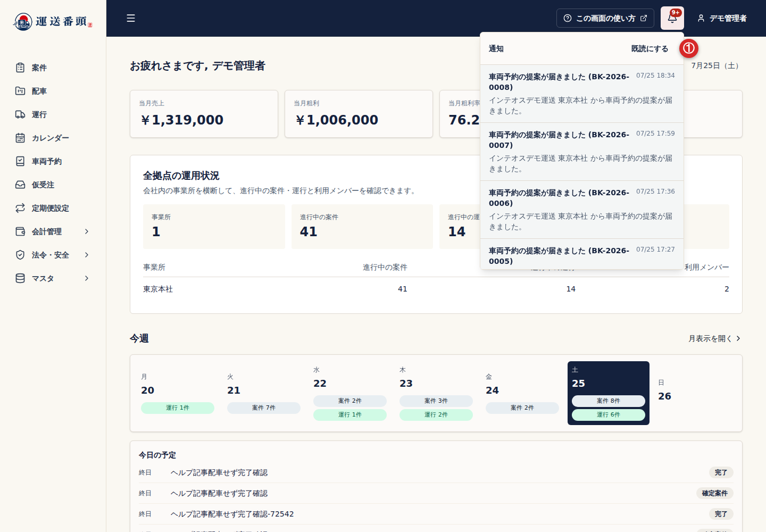Open notification for BK-2026-0007
This screenshot has width=766, height=532.
[x=582, y=152]
